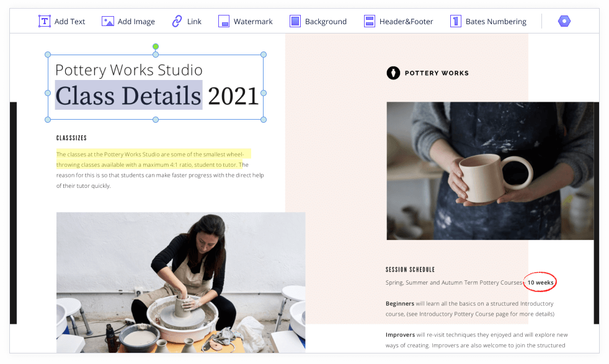Select the yellow highlighted class sizes paragraph

153,159
